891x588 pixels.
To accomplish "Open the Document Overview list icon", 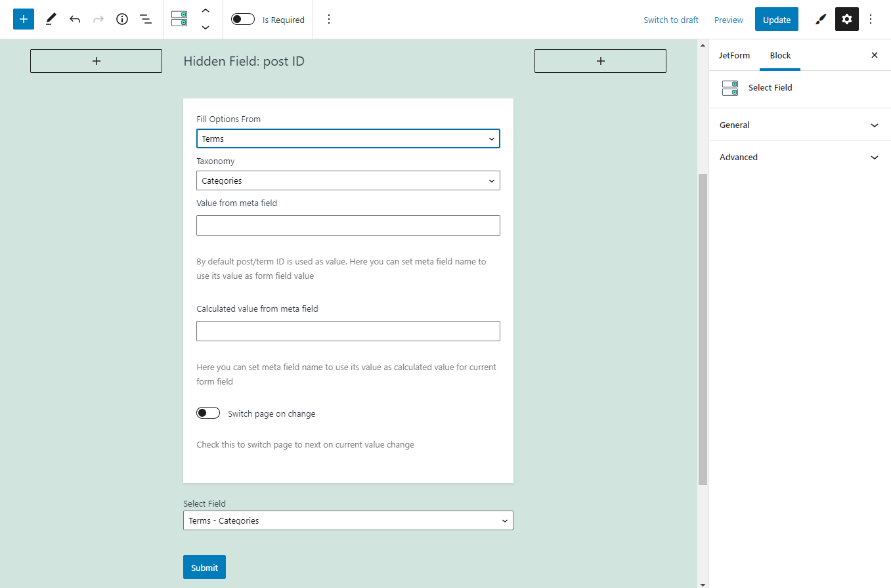I will [145, 18].
